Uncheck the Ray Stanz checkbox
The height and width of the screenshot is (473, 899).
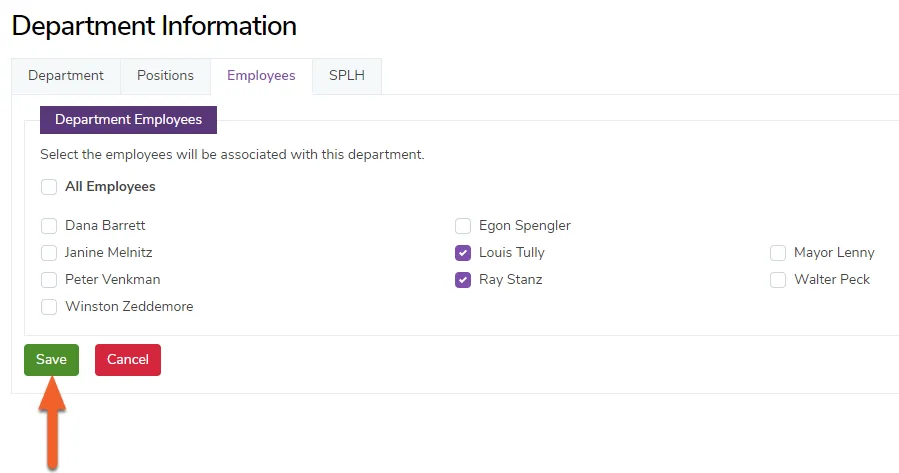[x=463, y=280]
